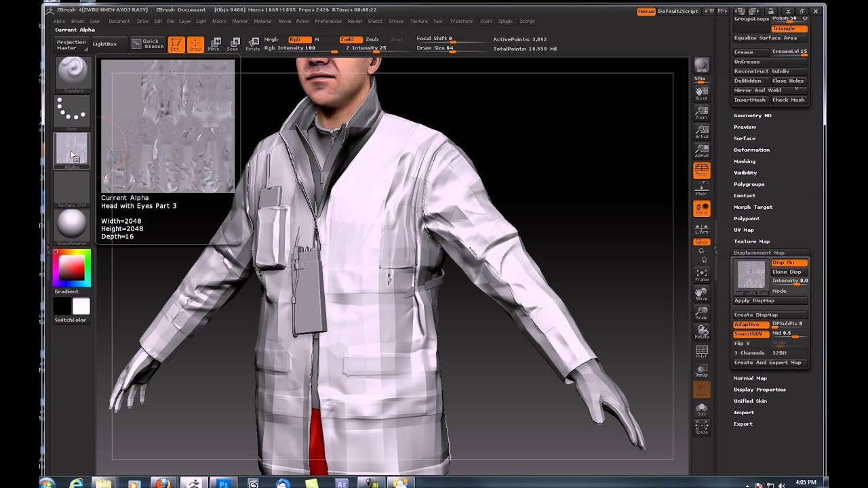The height and width of the screenshot is (488, 868).
Task: Click Create DispMap button
Action: 770,314
